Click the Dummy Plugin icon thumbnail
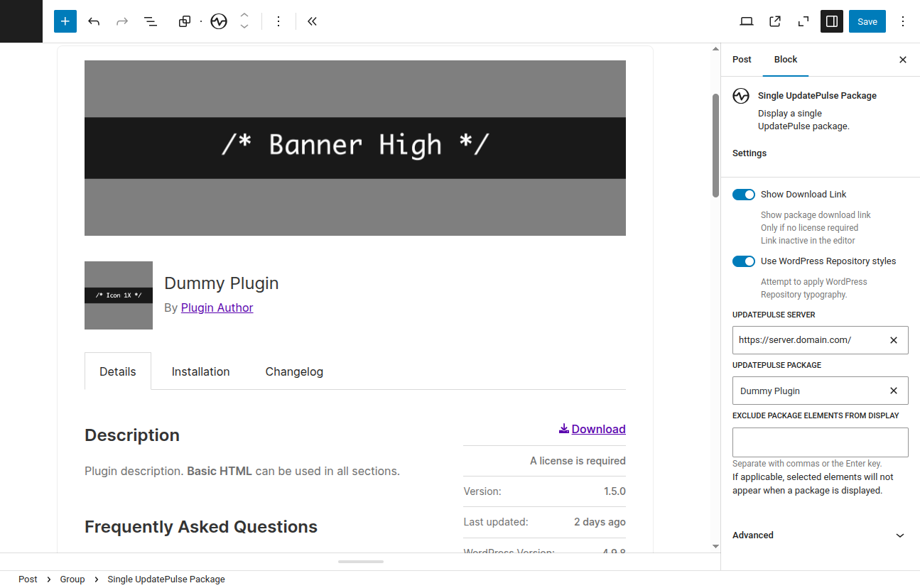 [119, 295]
